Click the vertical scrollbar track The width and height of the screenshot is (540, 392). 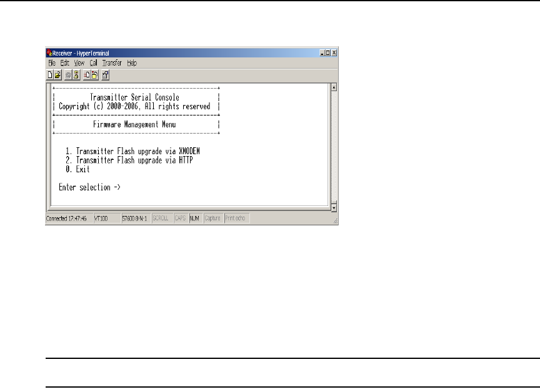334,146
